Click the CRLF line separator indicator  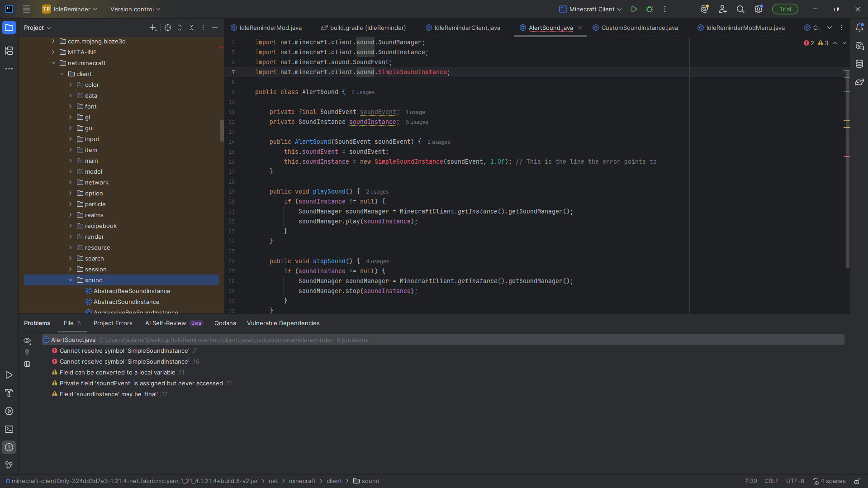coord(771,481)
